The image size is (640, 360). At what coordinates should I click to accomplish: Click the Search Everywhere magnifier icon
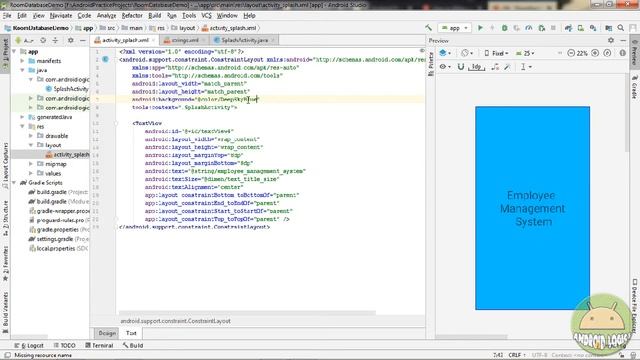[x=621, y=28]
